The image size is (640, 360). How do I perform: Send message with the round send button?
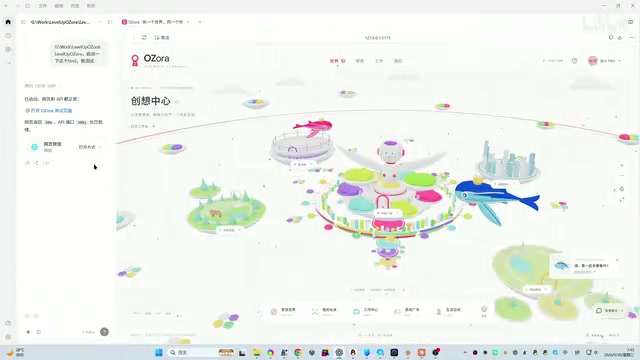click(x=104, y=332)
